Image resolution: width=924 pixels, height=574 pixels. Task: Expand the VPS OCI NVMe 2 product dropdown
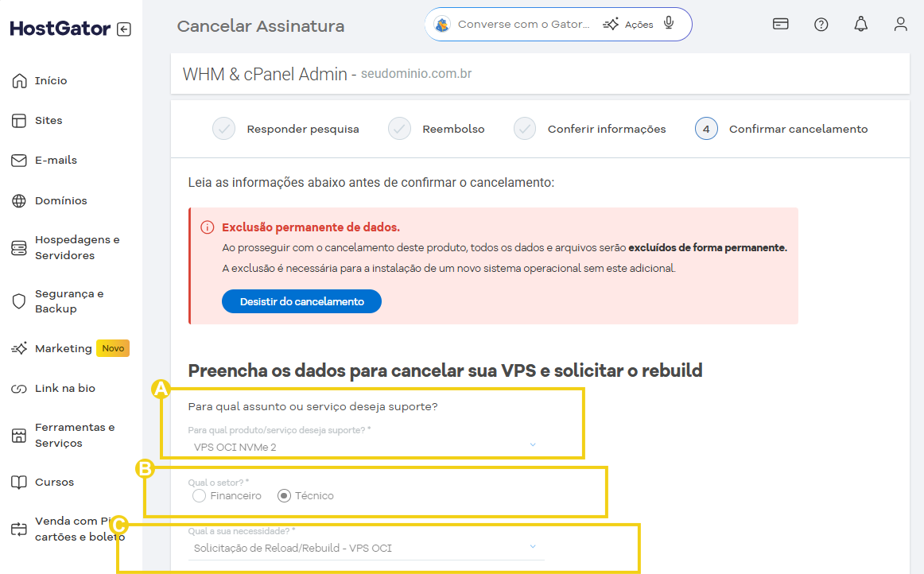click(365, 447)
